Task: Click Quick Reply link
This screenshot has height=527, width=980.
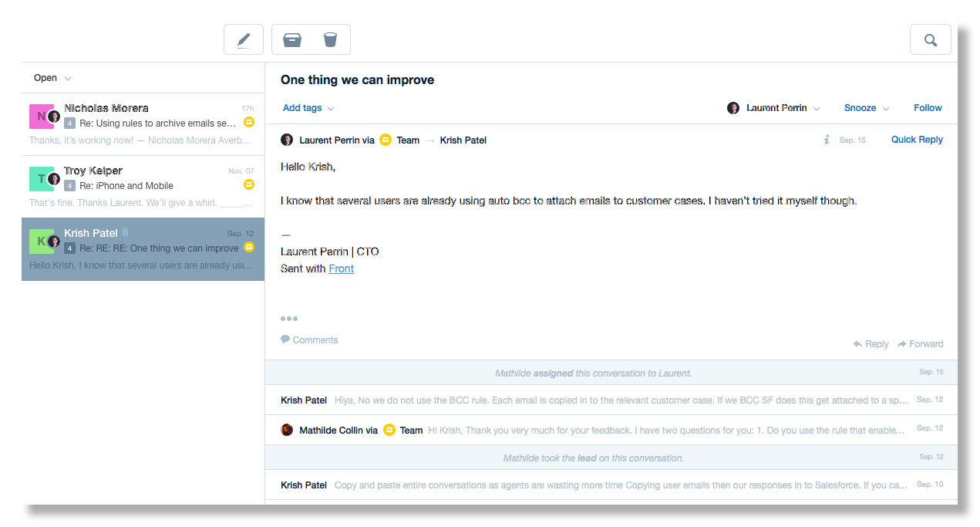Action: [x=917, y=140]
